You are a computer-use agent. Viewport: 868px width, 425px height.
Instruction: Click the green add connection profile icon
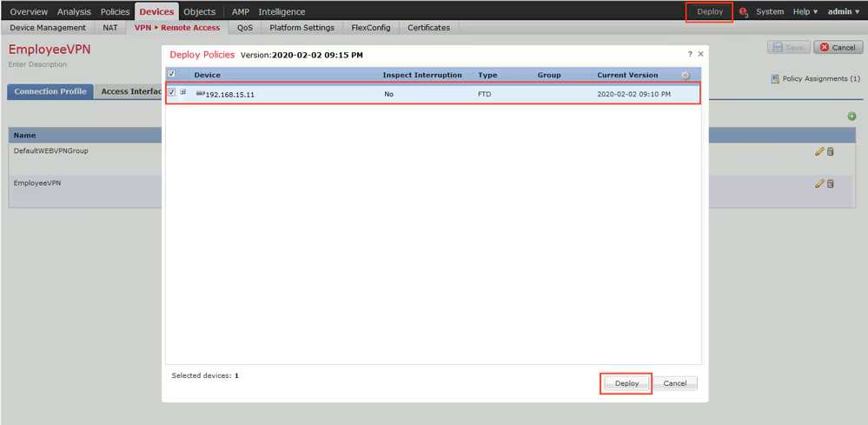tap(851, 116)
